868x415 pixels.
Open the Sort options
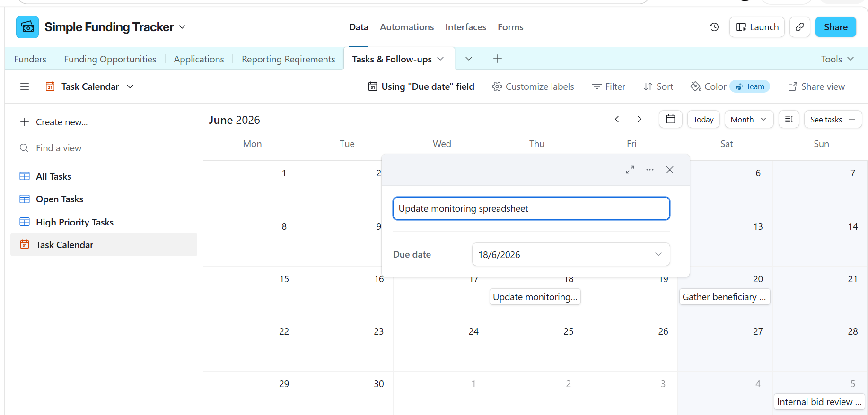(658, 86)
